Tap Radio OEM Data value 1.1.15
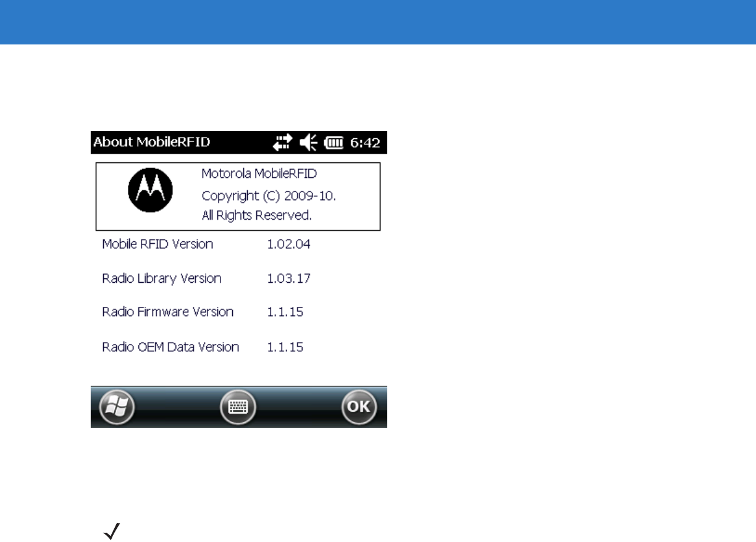Image resolution: width=756 pixels, height=542 pixels. (285, 346)
